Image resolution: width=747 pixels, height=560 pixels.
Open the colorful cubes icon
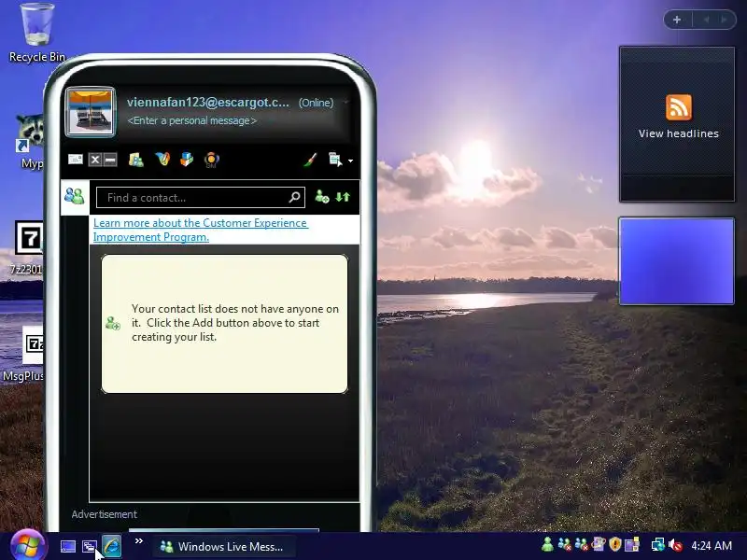[x=187, y=159]
